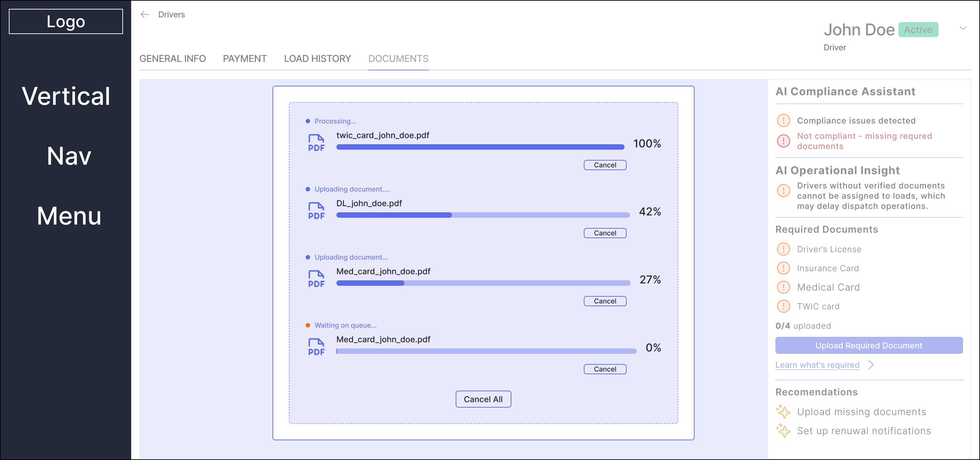
Task: Switch to LOAD HISTORY tab
Action: 317,59
